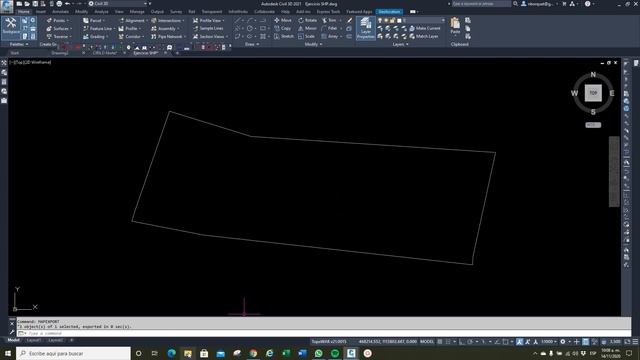
Task: Select the Copy tool in Modify
Action: [x=283, y=29]
